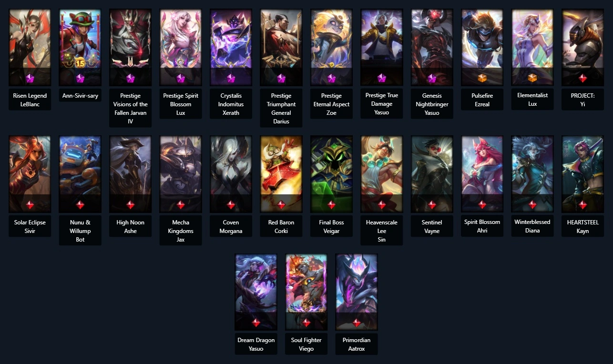The width and height of the screenshot is (613, 364).
Task: Select the Winterblessed Diana skin image
Action: coord(532,174)
